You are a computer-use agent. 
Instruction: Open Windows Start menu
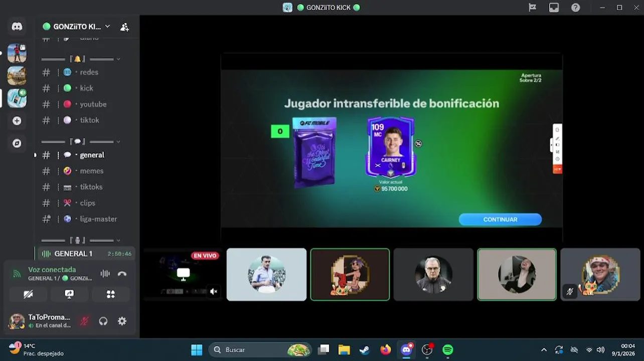coord(197,349)
